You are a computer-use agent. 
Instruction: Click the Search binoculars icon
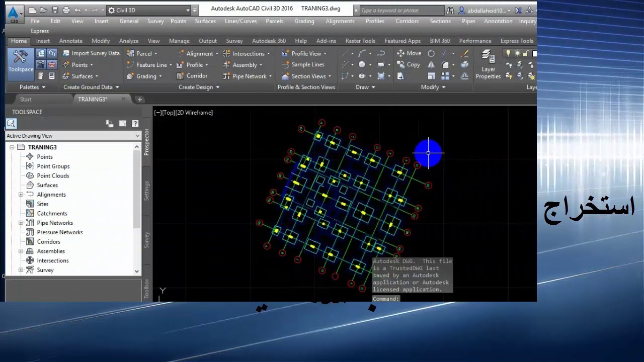(x=450, y=11)
